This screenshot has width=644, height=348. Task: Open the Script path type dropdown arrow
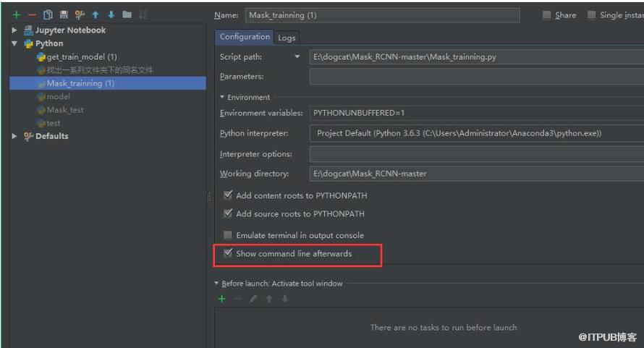click(297, 56)
